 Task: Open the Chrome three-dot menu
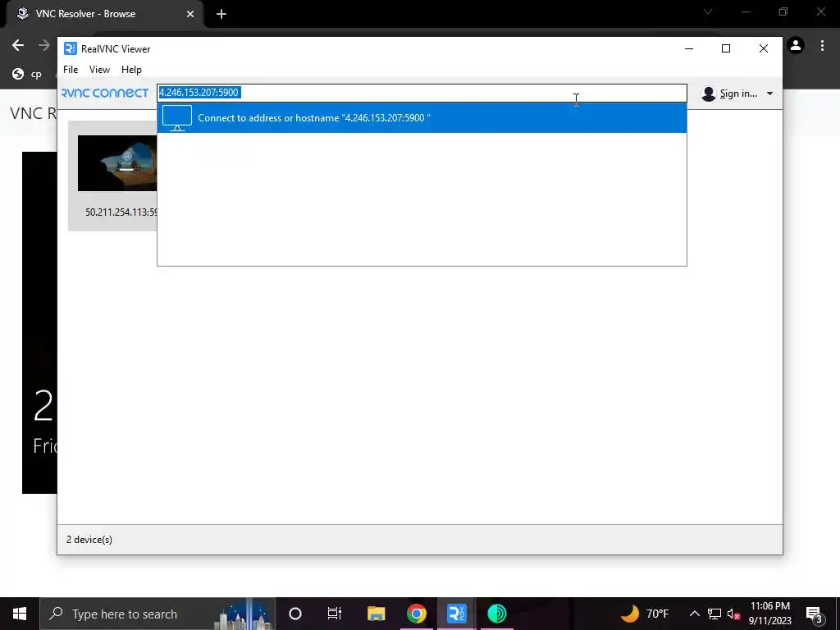coord(822,46)
